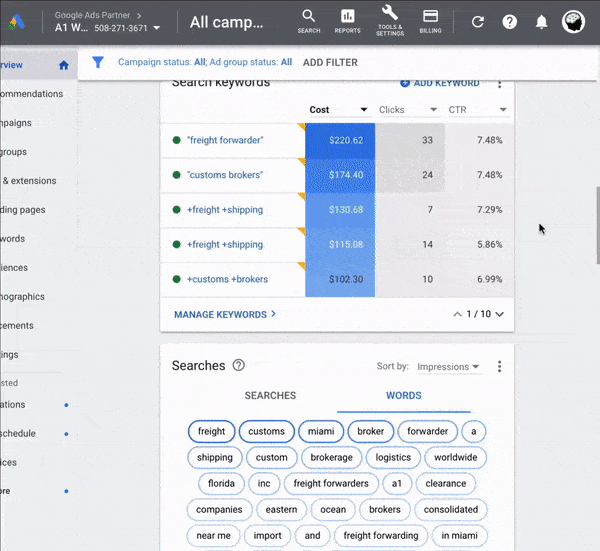Viewport: 600px width, 551px height.
Task: Select the 'miami' word chip
Action: coord(321,431)
